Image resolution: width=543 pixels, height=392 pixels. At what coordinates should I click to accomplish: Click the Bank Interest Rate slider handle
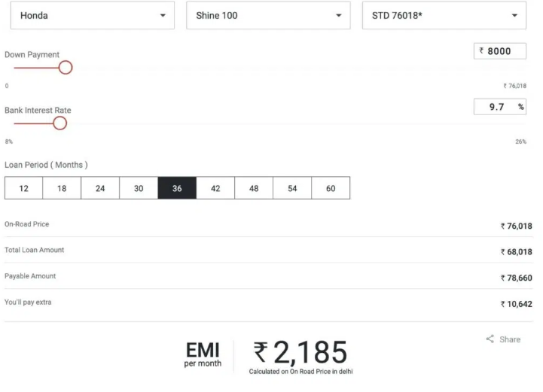tap(60, 123)
